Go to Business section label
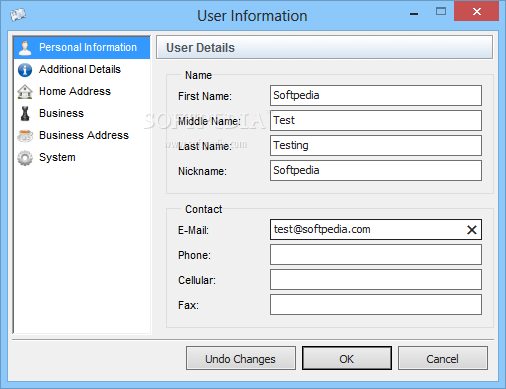Image resolution: width=506 pixels, height=389 pixels. (x=61, y=113)
